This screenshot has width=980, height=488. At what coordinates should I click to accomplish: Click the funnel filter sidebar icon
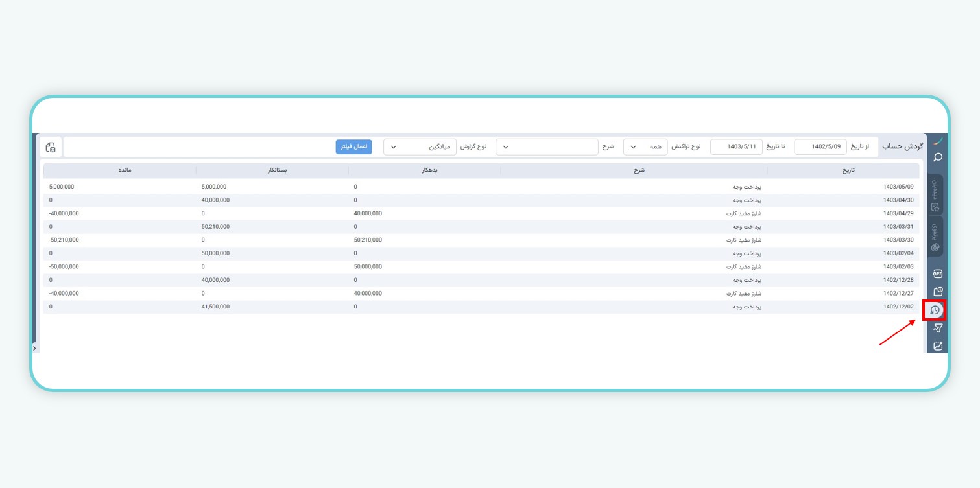(937, 328)
